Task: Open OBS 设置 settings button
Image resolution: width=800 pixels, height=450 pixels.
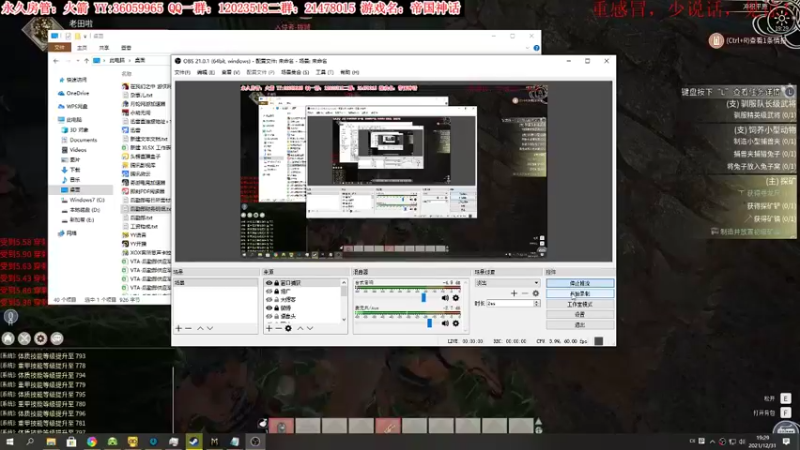Action: pos(580,315)
